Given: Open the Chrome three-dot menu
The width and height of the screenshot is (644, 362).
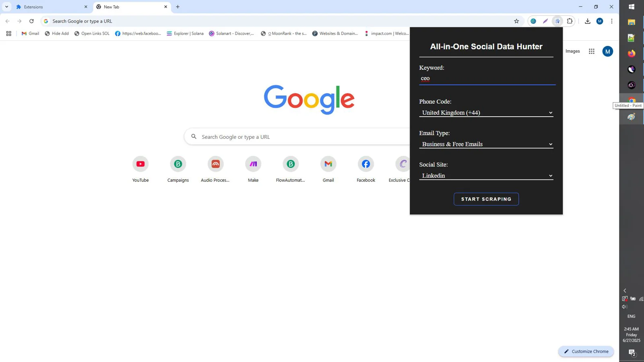Looking at the screenshot, I should [x=612, y=21].
